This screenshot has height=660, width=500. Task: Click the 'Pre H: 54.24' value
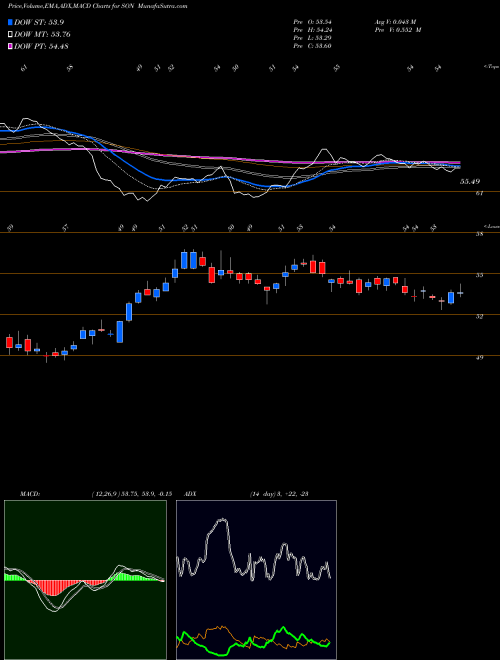(313, 30)
